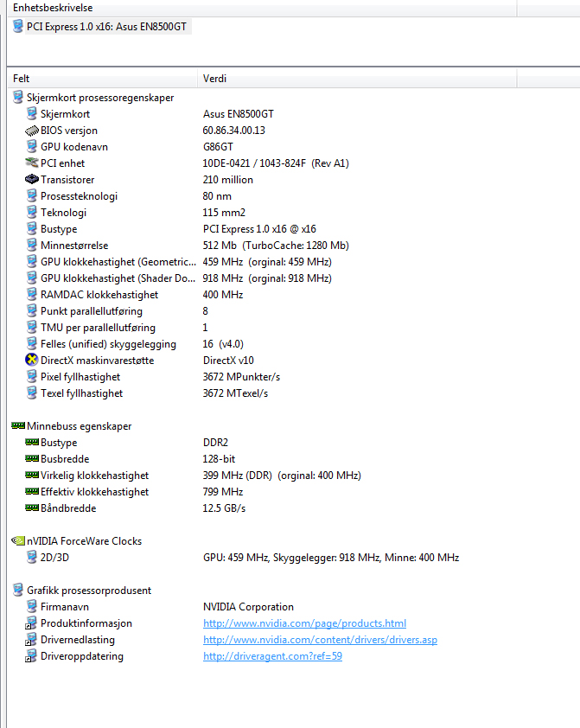This screenshot has width=580, height=728.
Task: Click the Drivernedlasting shortcut icon
Action: tap(31, 639)
